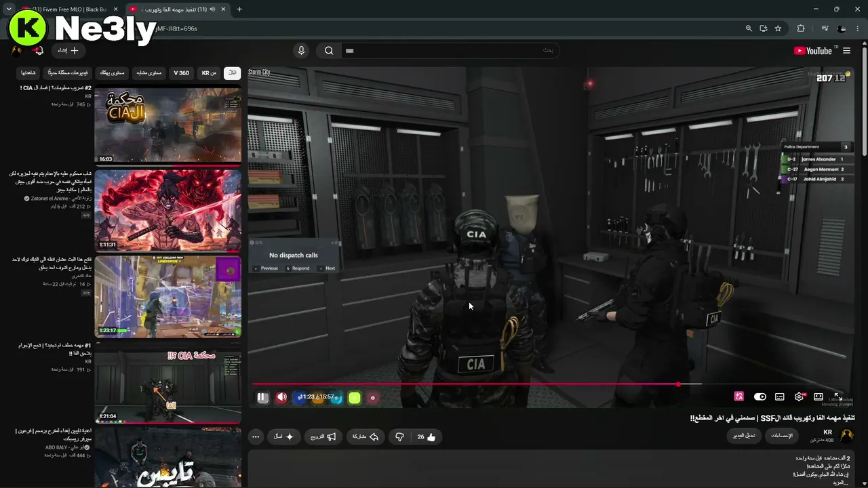Visit the ABO BALY channel
Screen dimensions: 868x488
[x=58, y=447]
